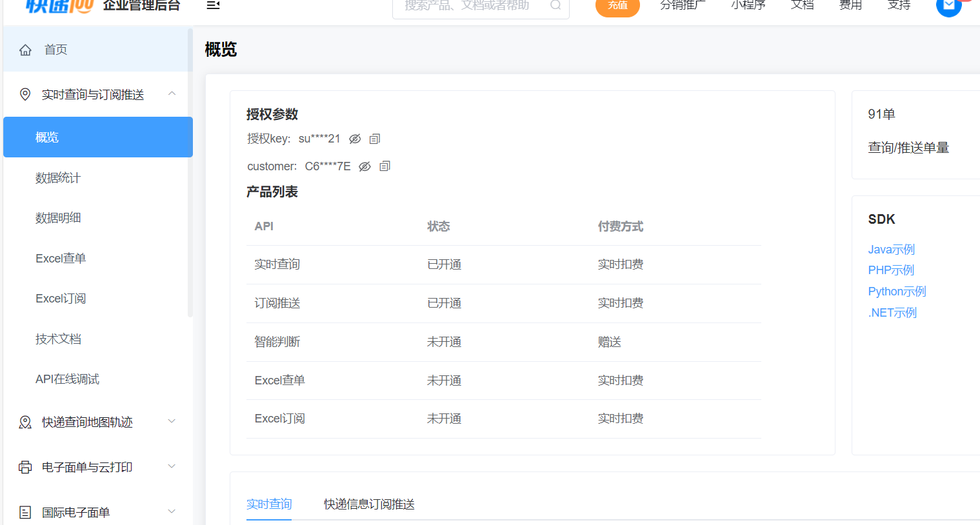Click the location pin icon for 实时查询与订阅推送
Viewport: 980px width, 525px height.
click(25, 94)
